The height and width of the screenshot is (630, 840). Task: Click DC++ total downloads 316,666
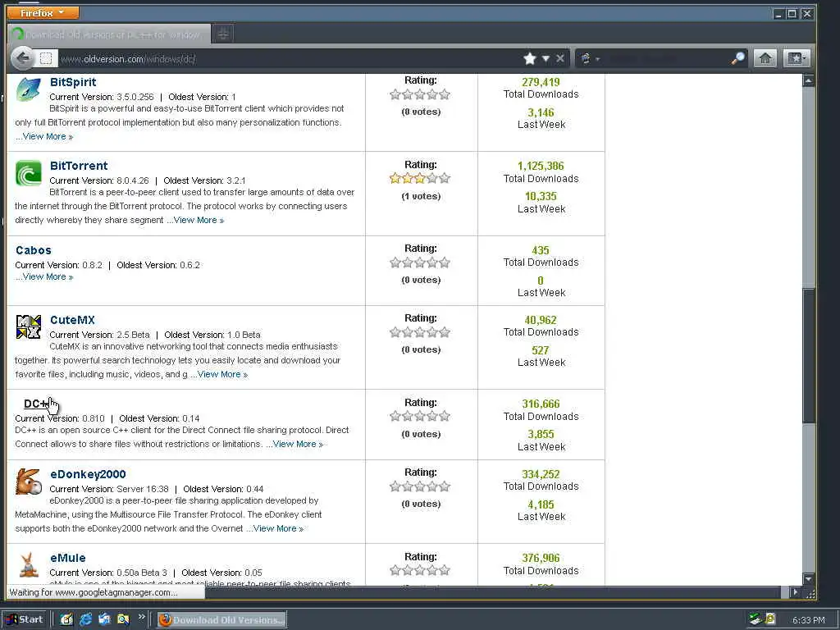pos(541,404)
